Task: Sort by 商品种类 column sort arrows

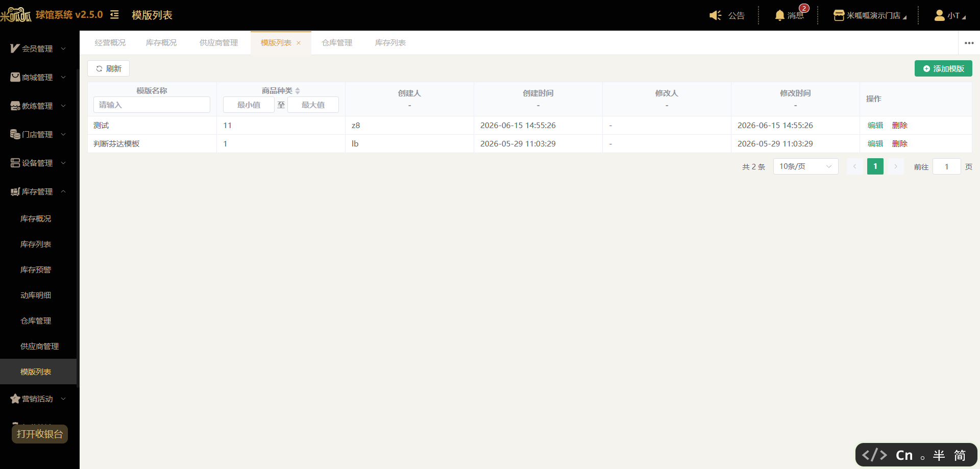Action: click(298, 91)
